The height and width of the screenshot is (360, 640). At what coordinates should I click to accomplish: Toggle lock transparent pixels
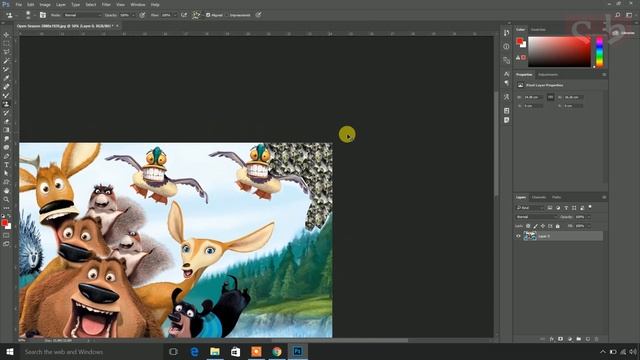[528, 226]
